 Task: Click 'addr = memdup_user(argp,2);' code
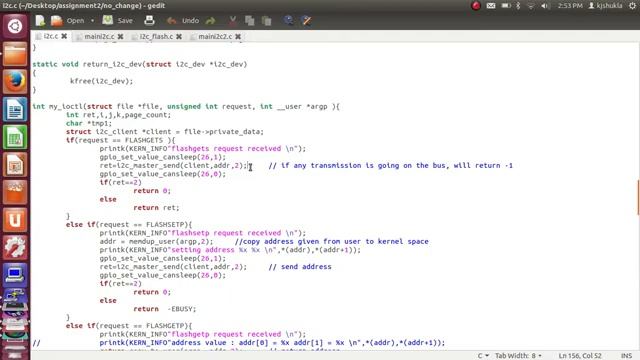(156, 241)
